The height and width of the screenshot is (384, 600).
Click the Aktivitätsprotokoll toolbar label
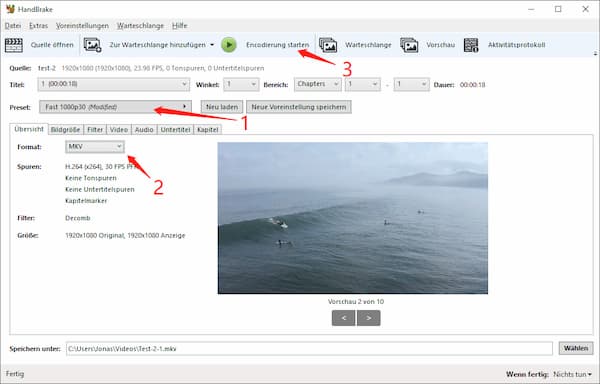coord(517,45)
